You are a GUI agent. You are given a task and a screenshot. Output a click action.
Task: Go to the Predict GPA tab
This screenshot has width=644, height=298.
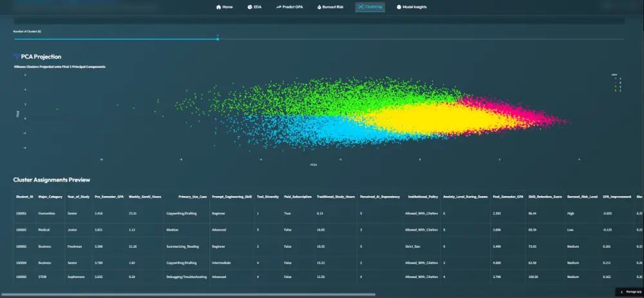click(x=290, y=7)
